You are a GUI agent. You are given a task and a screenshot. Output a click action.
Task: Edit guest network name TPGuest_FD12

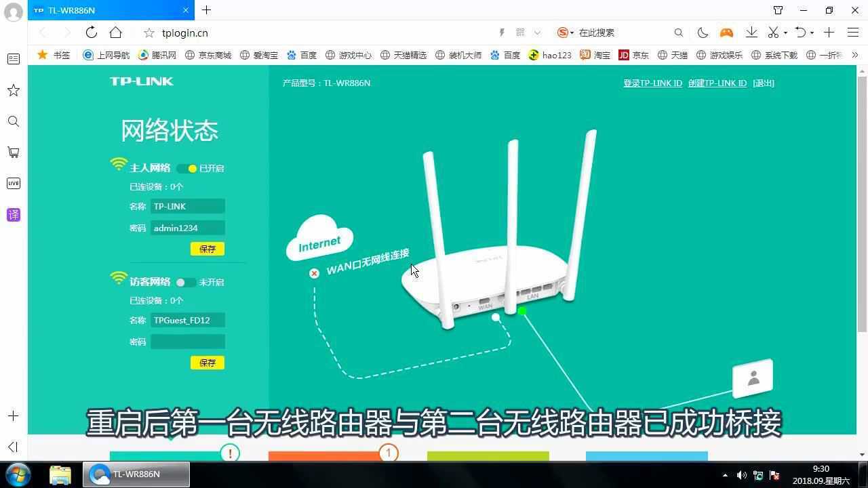pyautogui.click(x=188, y=320)
